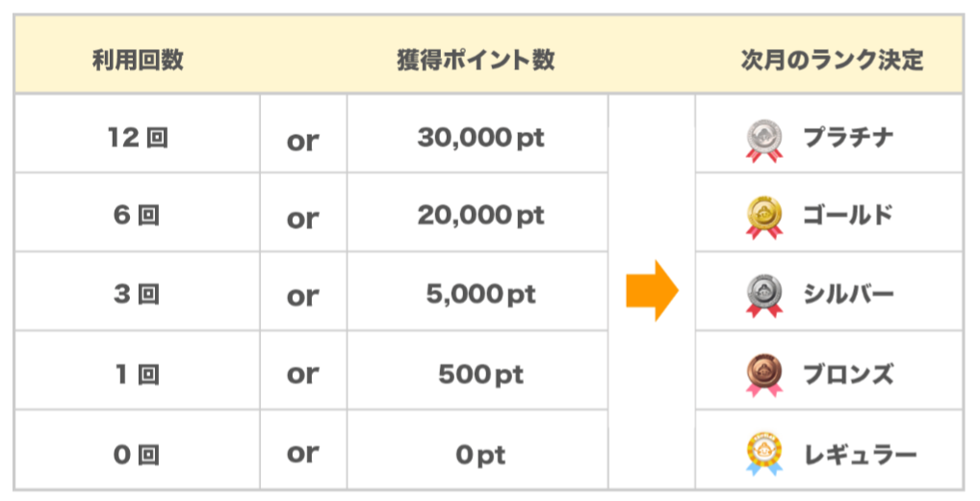Click the 0pt points cell
This screenshot has height=501, width=980.
tap(480, 453)
